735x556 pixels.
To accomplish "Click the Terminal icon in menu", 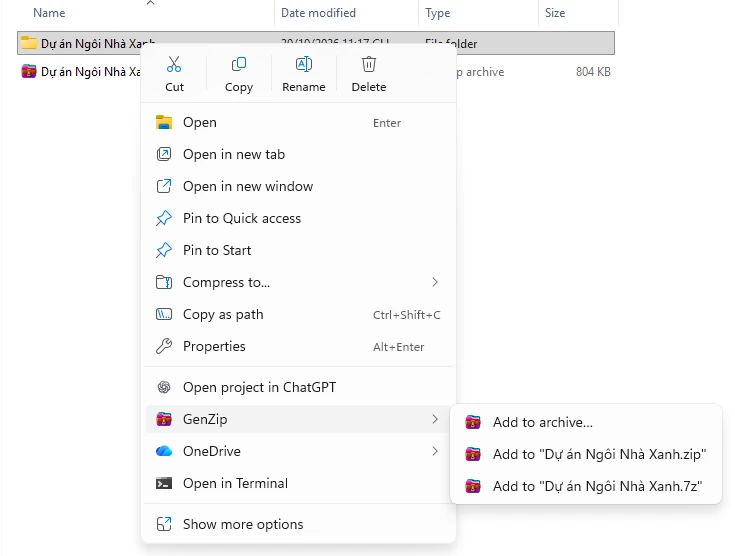I will 164,483.
